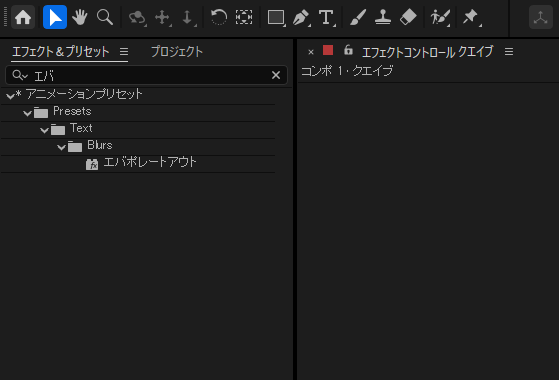Select the Eraser tool
Image resolution: width=559 pixels, height=380 pixels.
point(408,17)
